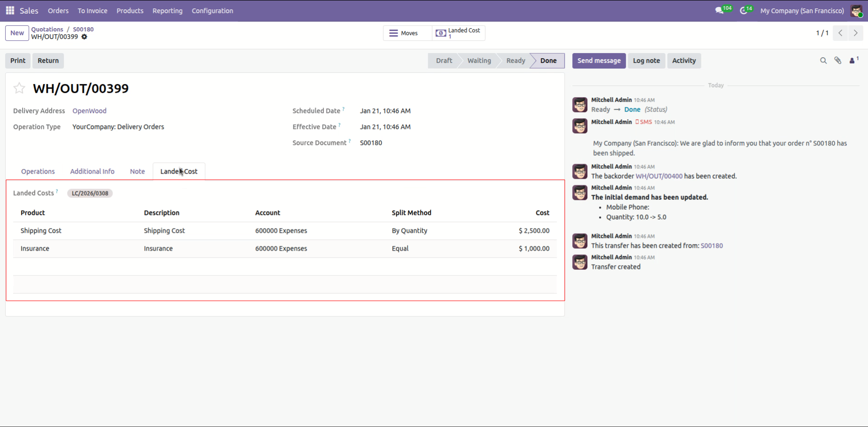Open the gear actions menu beside WH/OUT/00399
This screenshot has width=868, height=427.
point(84,37)
